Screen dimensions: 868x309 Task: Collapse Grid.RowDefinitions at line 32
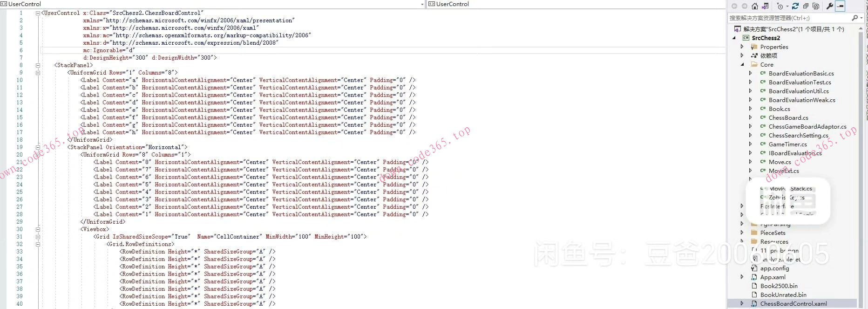point(38,244)
